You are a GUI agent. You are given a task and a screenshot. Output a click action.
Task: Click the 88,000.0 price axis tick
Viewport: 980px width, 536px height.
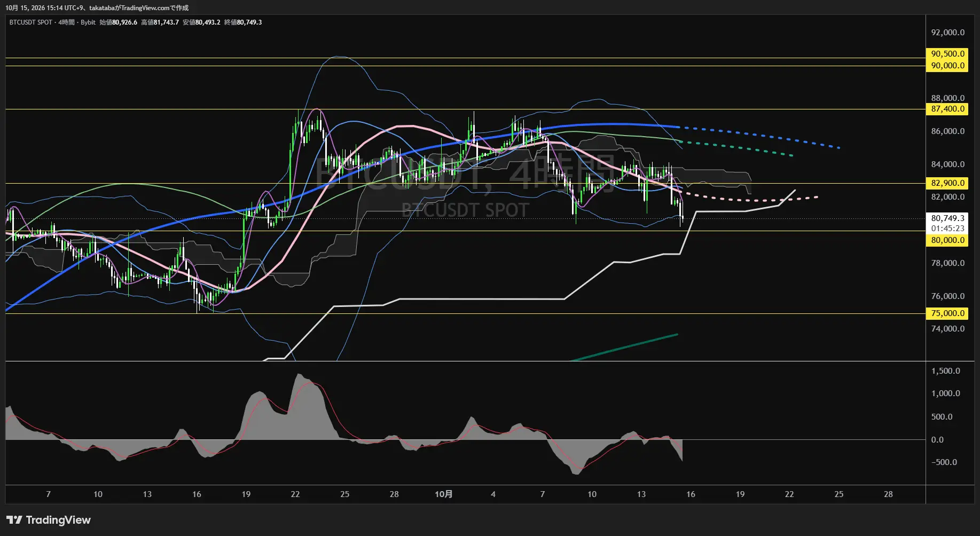pyautogui.click(x=947, y=98)
